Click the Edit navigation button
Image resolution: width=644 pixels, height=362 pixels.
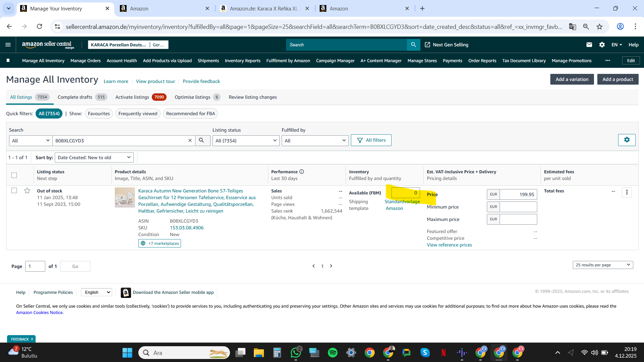[631, 60]
